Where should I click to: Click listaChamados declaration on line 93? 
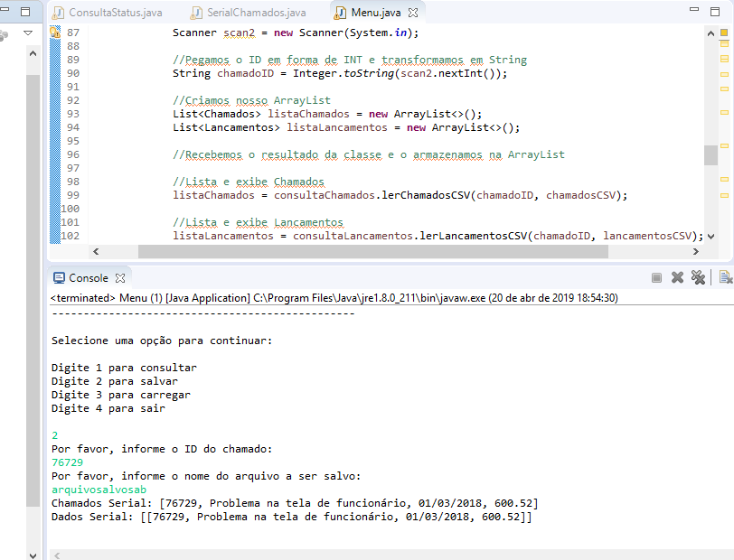pyautogui.click(x=308, y=114)
